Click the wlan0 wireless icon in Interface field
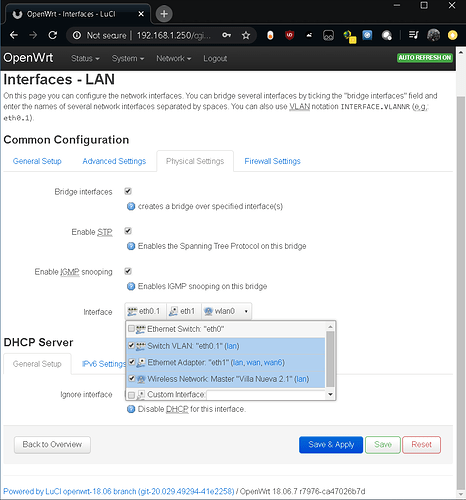Viewport: 466px width, 500px height. 208,311
